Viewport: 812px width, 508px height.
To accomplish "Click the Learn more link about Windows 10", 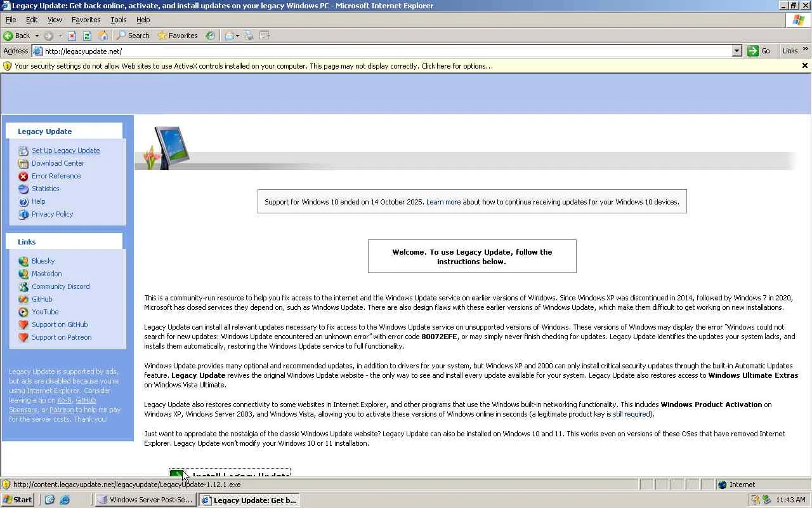I will 443,202.
